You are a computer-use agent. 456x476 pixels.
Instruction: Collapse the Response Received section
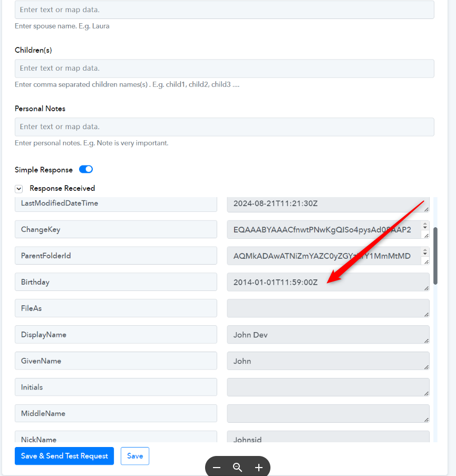19,189
